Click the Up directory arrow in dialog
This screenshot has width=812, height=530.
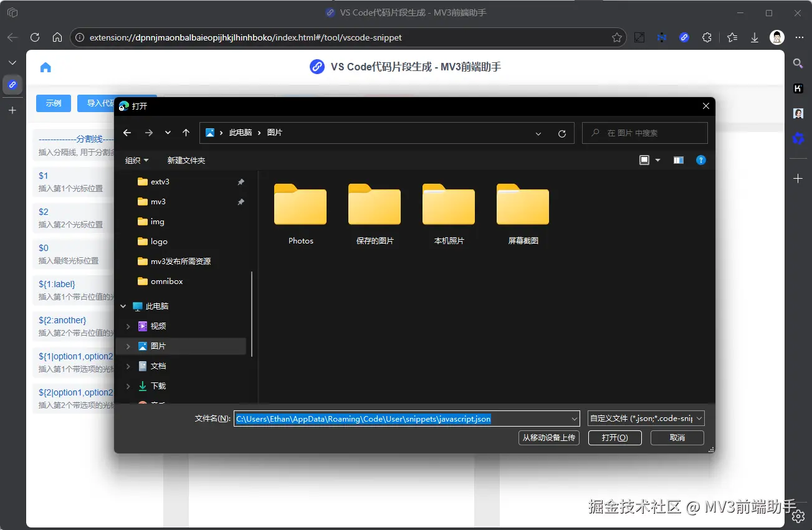[x=186, y=133]
